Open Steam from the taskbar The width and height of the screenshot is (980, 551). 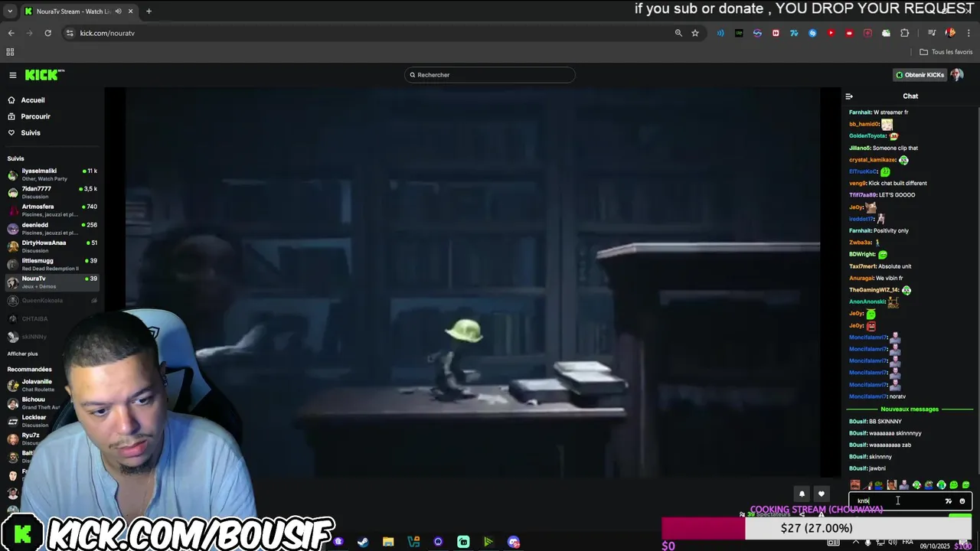363,542
